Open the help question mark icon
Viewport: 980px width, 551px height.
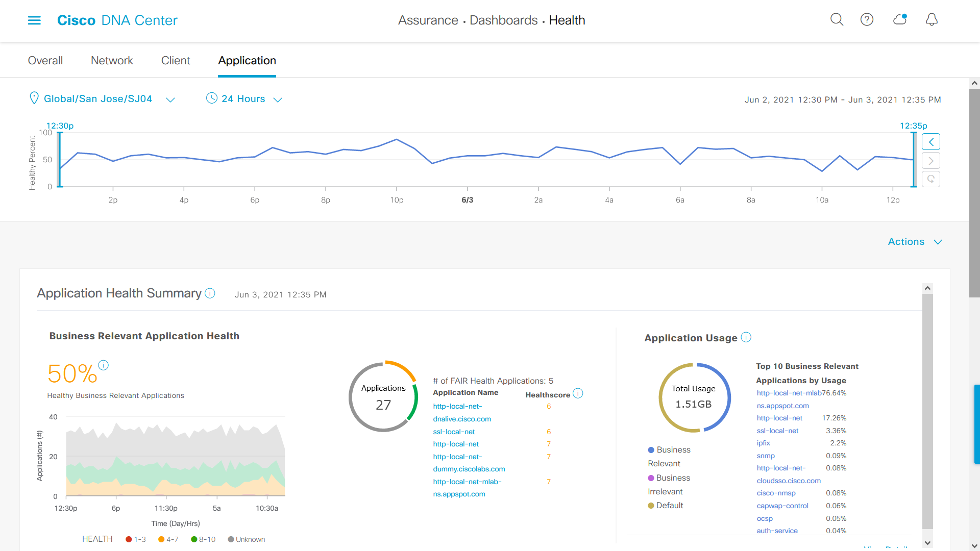point(867,20)
